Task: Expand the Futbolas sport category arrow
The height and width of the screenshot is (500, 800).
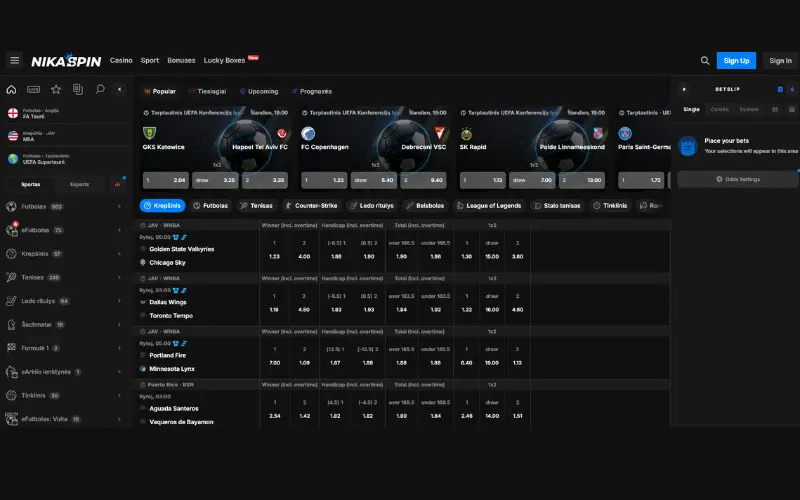Action: click(x=119, y=207)
